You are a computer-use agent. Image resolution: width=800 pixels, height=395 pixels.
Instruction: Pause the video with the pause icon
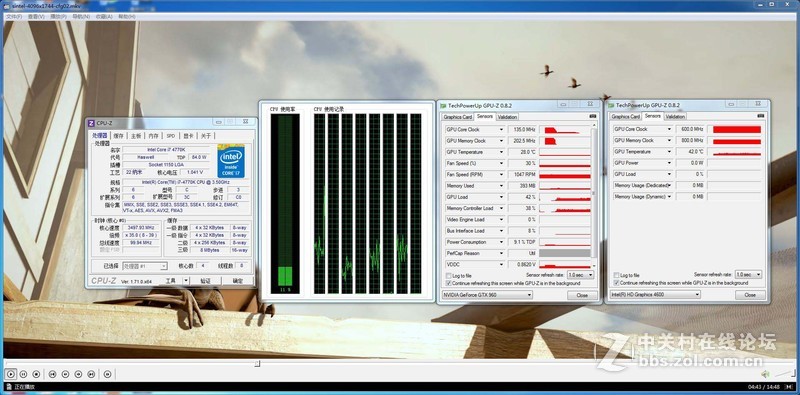(24, 374)
